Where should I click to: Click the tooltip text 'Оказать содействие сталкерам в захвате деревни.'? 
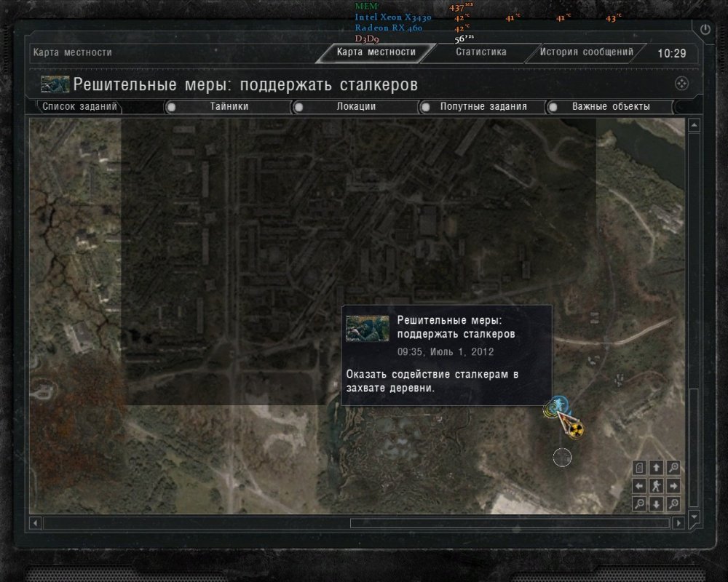(x=432, y=381)
